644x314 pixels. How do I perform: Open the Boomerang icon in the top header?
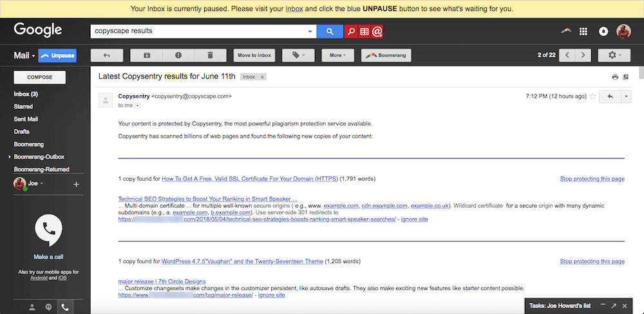(x=566, y=32)
